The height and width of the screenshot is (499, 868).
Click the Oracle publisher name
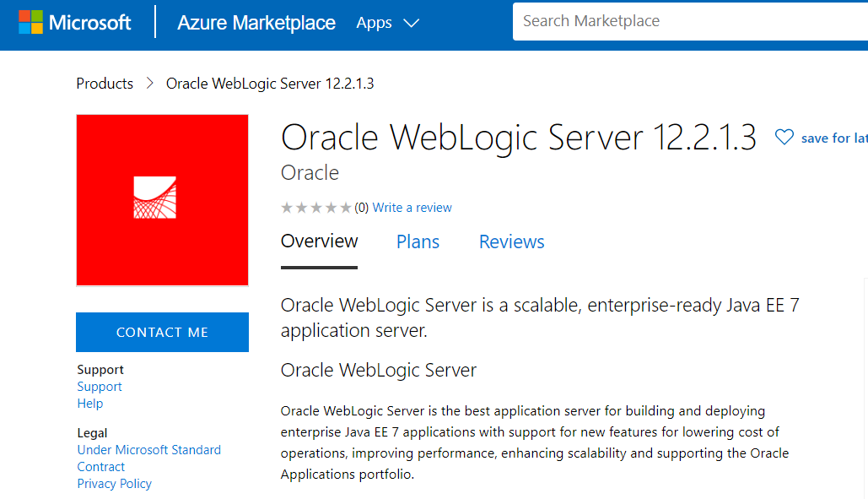(x=310, y=173)
